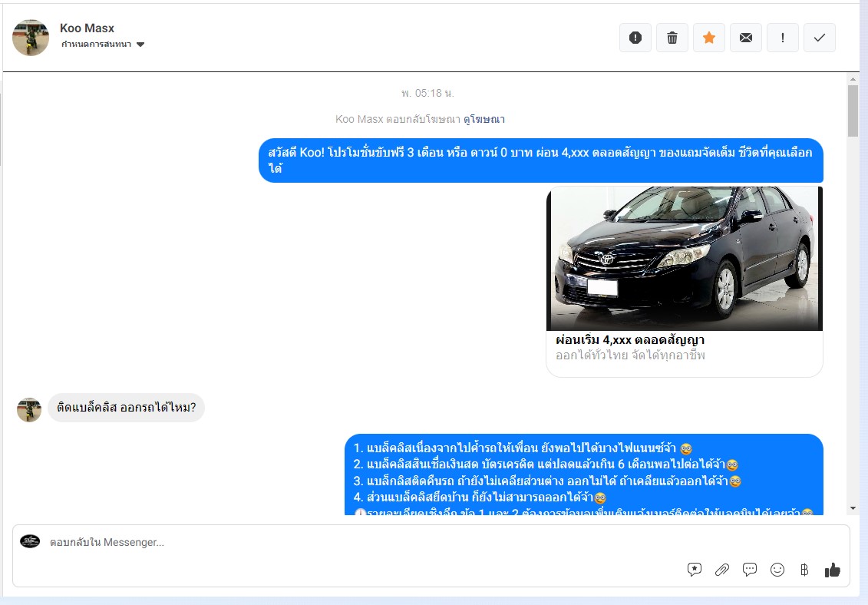Open Koo Masx profile picture in header

point(31,38)
